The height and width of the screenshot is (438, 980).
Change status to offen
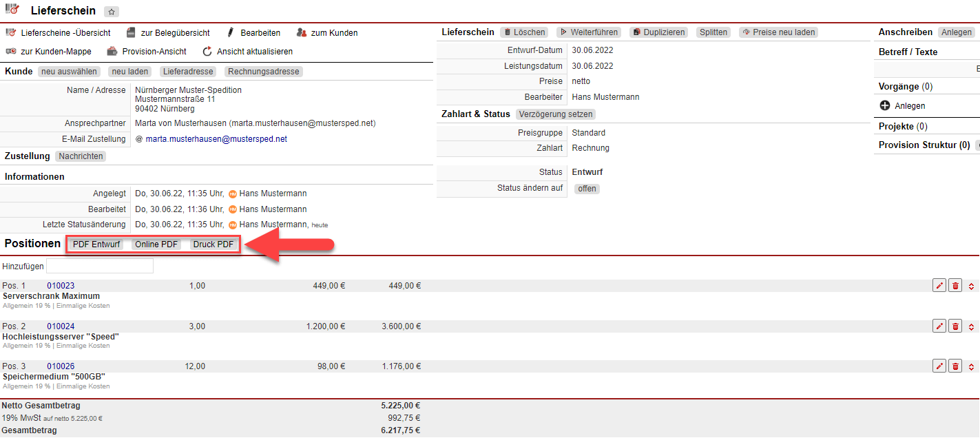[587, 189]
